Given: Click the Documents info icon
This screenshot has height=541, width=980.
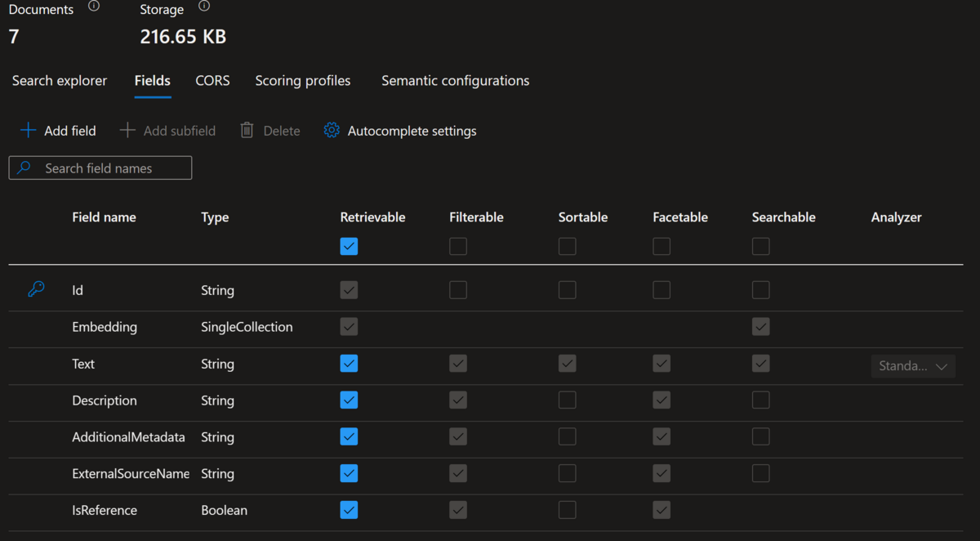Looking at the screenshot, I should click(x=94, y=7).
